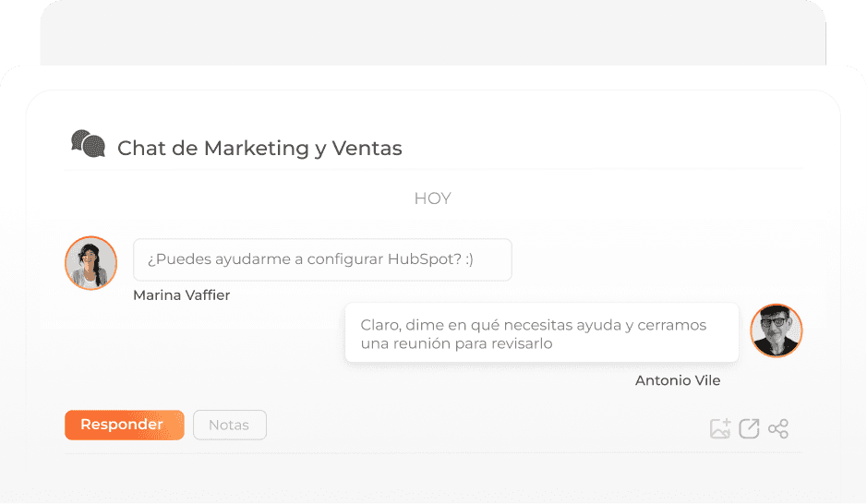Image resolution: width=867 pixels, height=504 pixels.
Task: Switch to the Notas tab
Action: [230, 425]
